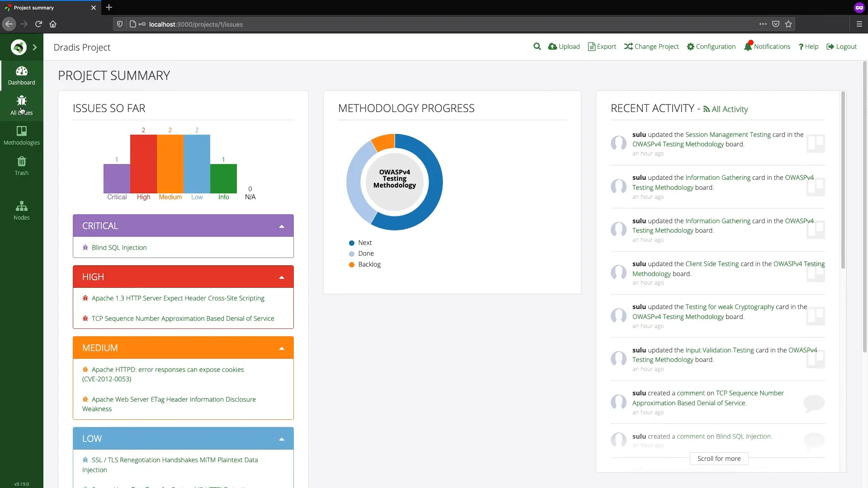
Task: Collapse the High issues section
Action: [x=282, y=277]
